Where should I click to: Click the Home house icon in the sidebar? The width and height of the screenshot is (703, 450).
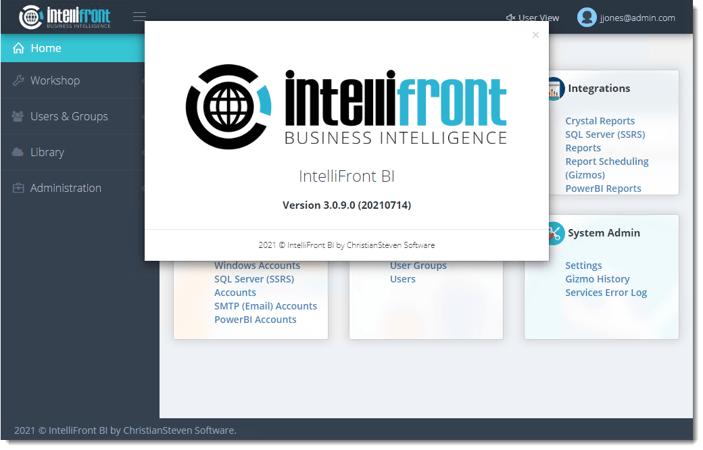pos(18,48)
